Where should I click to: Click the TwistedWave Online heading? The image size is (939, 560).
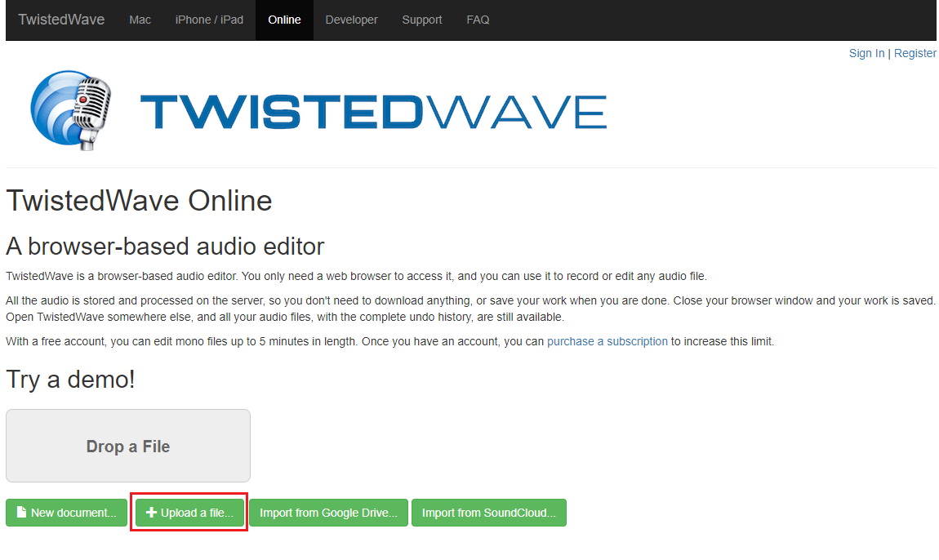(x=139, y=201)
